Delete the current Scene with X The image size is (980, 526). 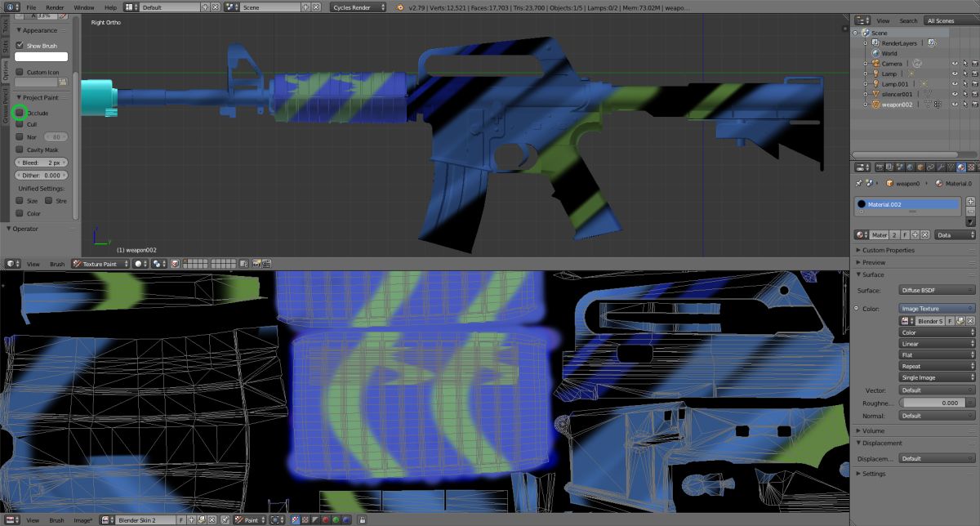pyautogui.click(x=316, y=7)
